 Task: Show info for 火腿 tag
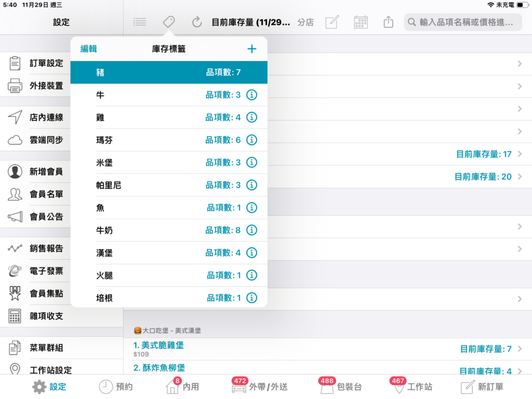(x=251, y=275)
